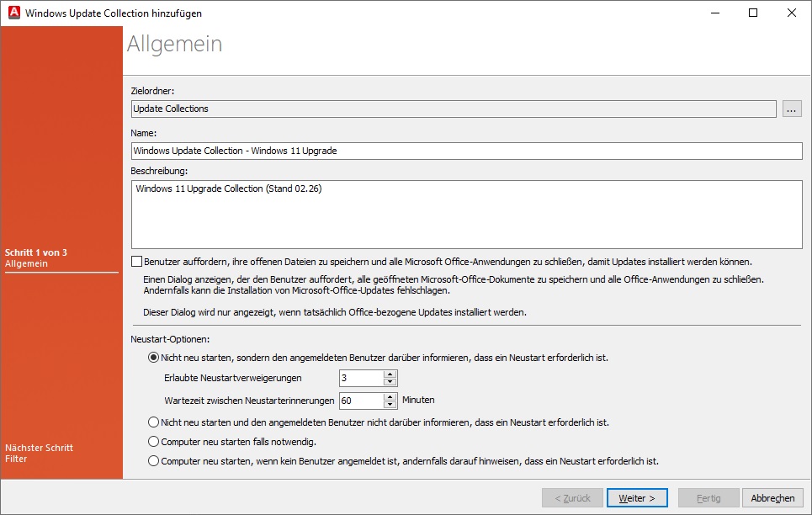Screen dimensions: 812x515
Task: Click the window title 'Windows Update Collection hinzufügen'
Action: point(114,13)
